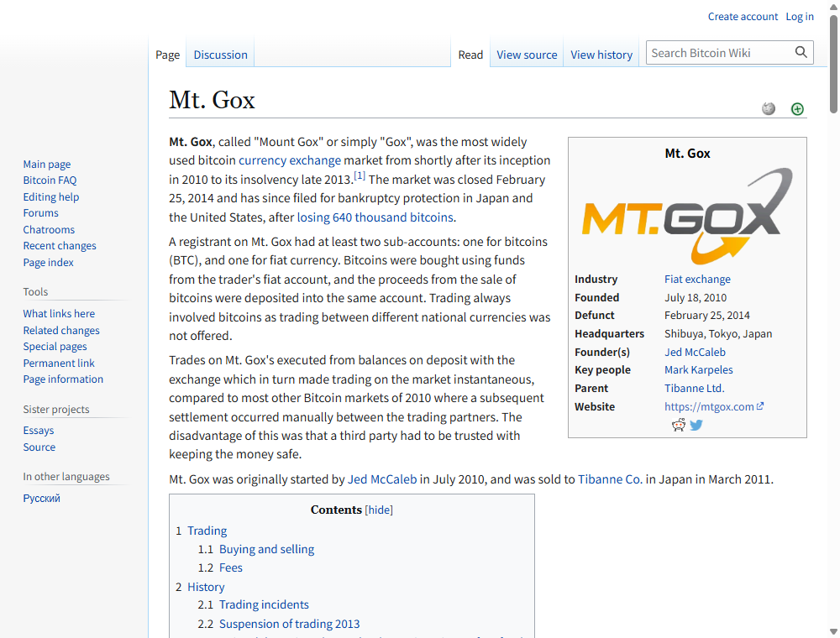
Task: Open Page index in the sidebar
Action: (x=48, y=262)
